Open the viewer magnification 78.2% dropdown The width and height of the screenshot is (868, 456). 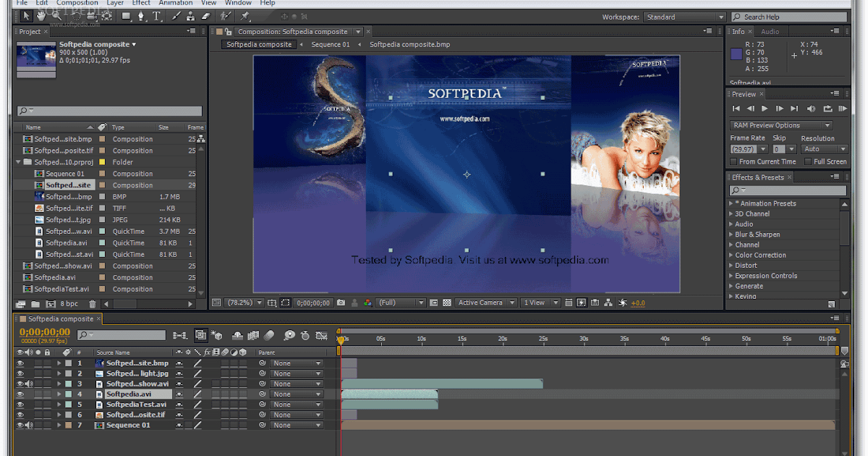click(244, 303)
